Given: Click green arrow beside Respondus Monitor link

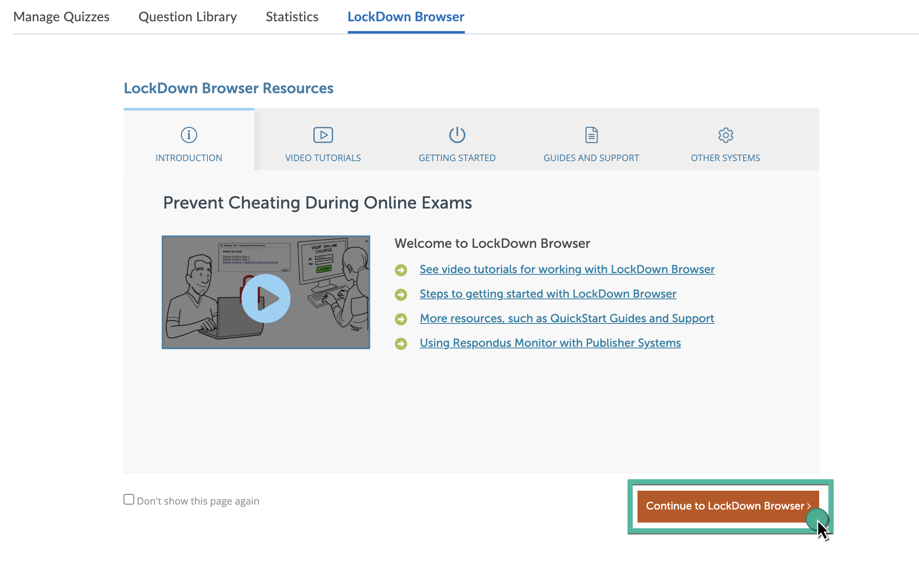Looking at the screenshot, I should click(x=401, y=343).
